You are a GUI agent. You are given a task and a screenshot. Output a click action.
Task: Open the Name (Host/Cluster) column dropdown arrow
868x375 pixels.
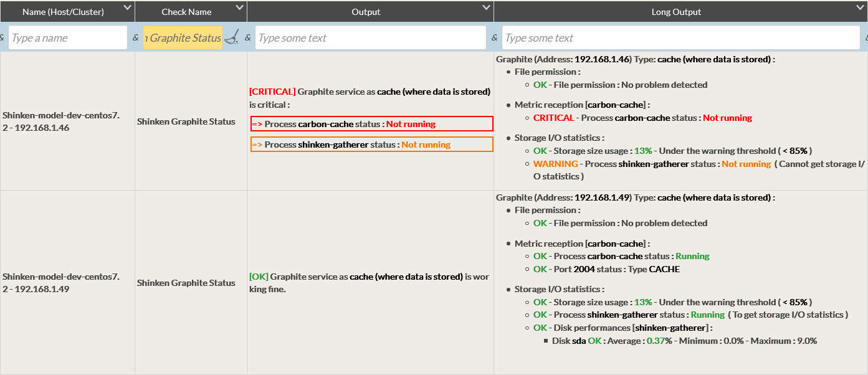coord(127,7)
